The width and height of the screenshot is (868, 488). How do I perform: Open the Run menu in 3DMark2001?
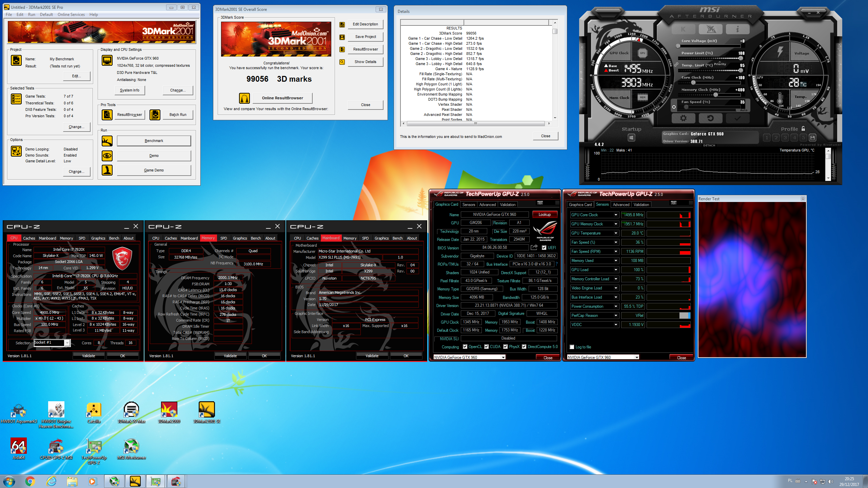tap(32, 15)
